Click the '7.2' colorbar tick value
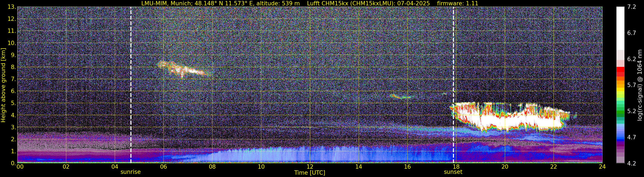 click(632, 7)
